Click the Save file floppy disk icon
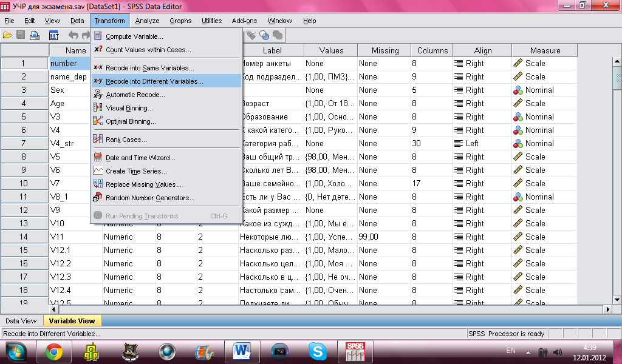This screenshot has height=364, width=622. [21, 35]
